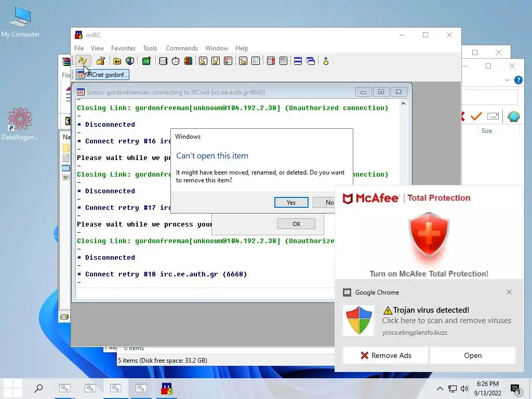The height and width of the screenshot is (399, 532).
Task: Open the Commands menu
Action: click(x=182, y=48)
